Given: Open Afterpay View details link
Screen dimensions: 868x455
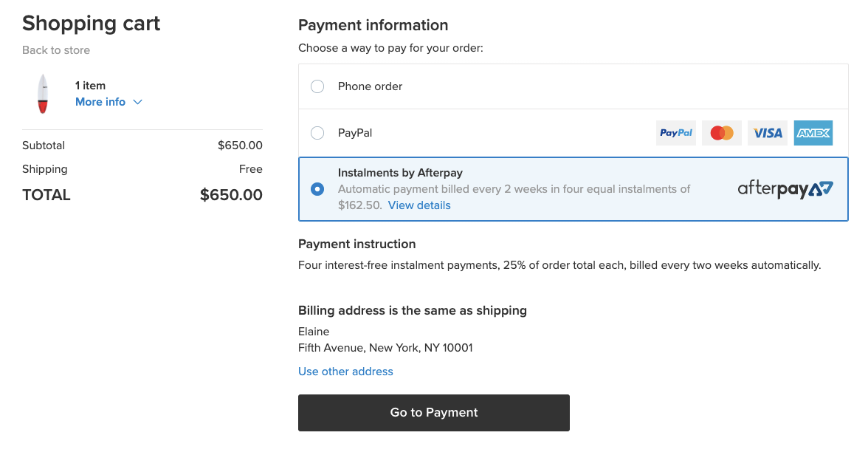Looking at the screenshot, I should (x=419, y=205).
